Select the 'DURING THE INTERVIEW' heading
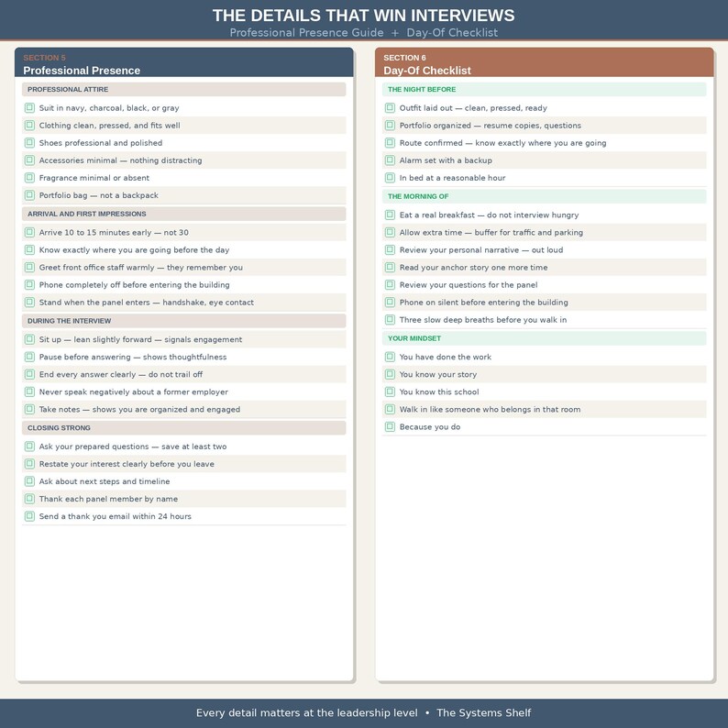The image size is (728, 728). [69, 321]
